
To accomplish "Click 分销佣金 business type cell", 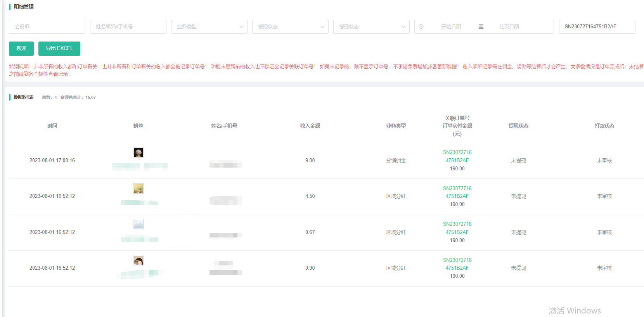I will (396, 161).
